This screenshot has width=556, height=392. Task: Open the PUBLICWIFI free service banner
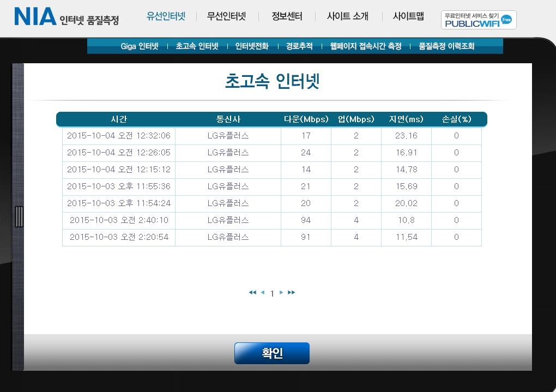[479, 20]
